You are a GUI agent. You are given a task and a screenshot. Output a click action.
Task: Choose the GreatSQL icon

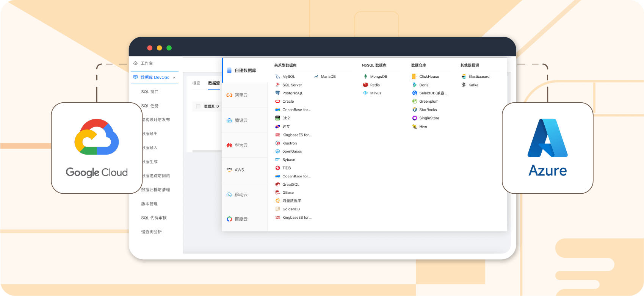[277, 185]
